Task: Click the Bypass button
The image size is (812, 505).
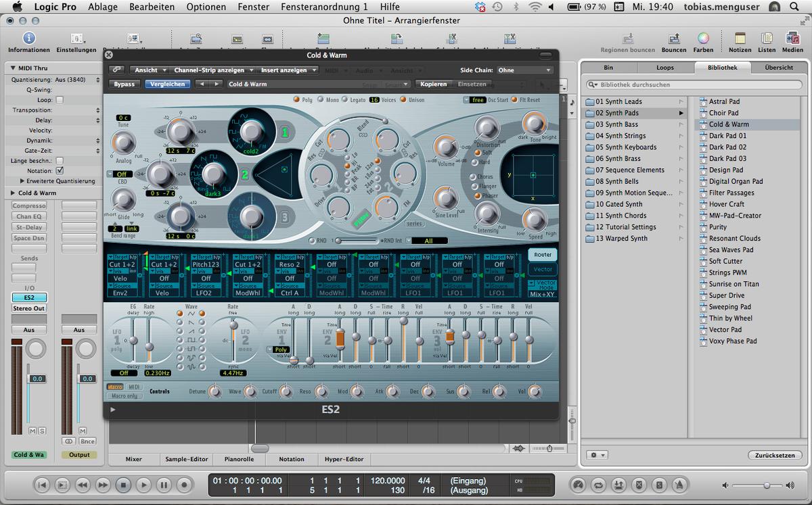Action: pos(125,84)
